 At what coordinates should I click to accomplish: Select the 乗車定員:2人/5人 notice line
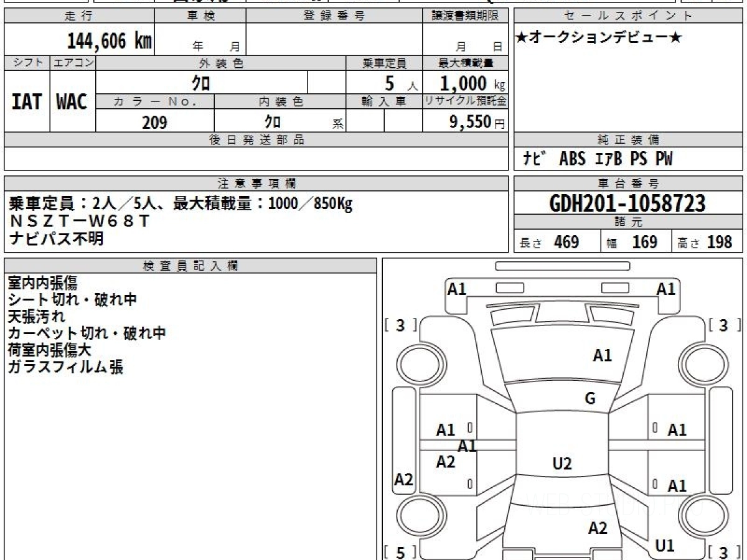[181, 203]
